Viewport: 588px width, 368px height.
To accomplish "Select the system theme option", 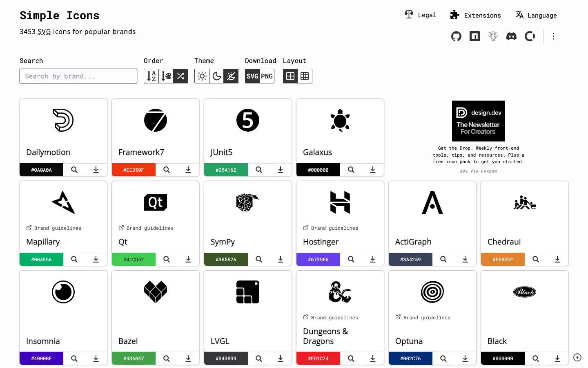I will click(x=231, y=76).
